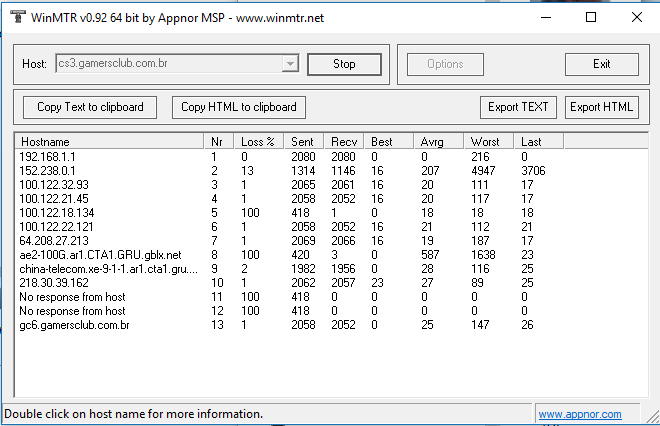Image resolution: width=660 pixels, height=426 pixels.
Task: Click the worst value 4947
Action: coord(483,171)
